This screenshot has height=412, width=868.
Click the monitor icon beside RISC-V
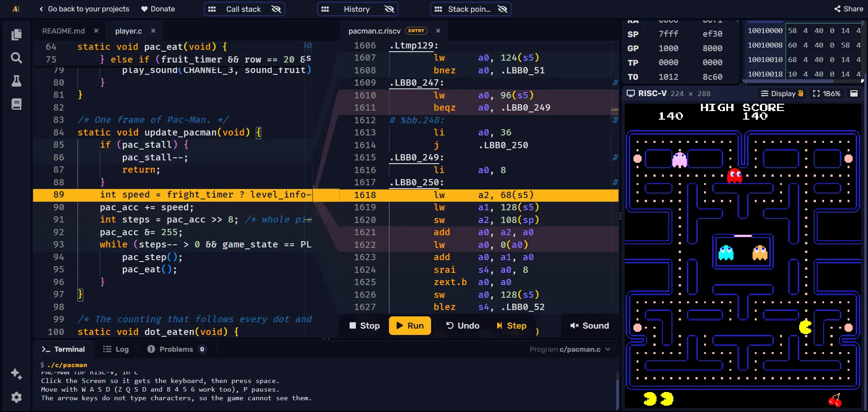(x=630, y=93)
